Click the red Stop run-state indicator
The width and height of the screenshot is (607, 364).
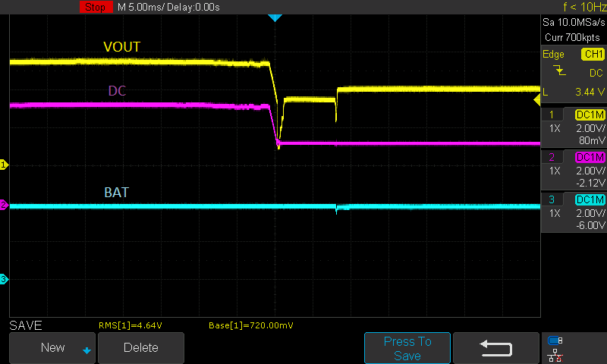[x=96, y=7]
